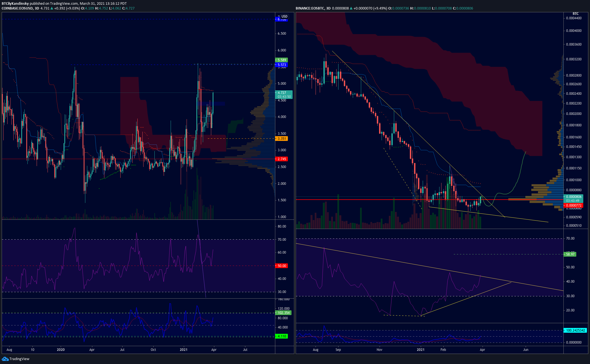Click the green 5.589 price label
The width and height of the screenshot is (590, 364).
coord(281,60)
